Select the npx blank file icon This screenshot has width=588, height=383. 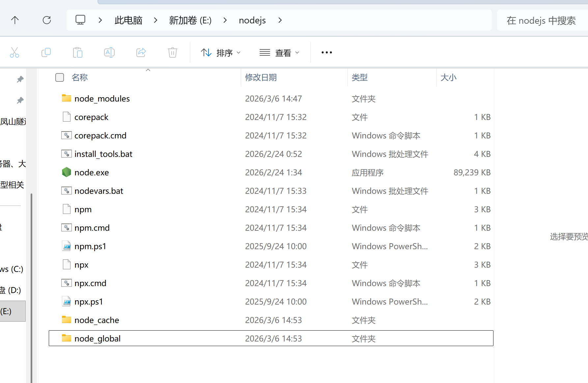[67, 264]
